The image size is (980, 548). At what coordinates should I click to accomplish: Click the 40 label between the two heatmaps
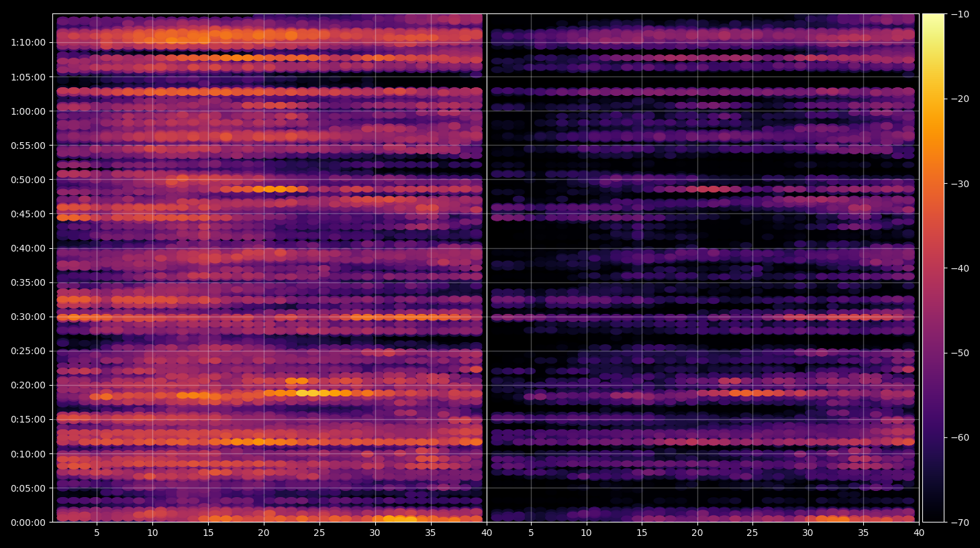(487, 533)
